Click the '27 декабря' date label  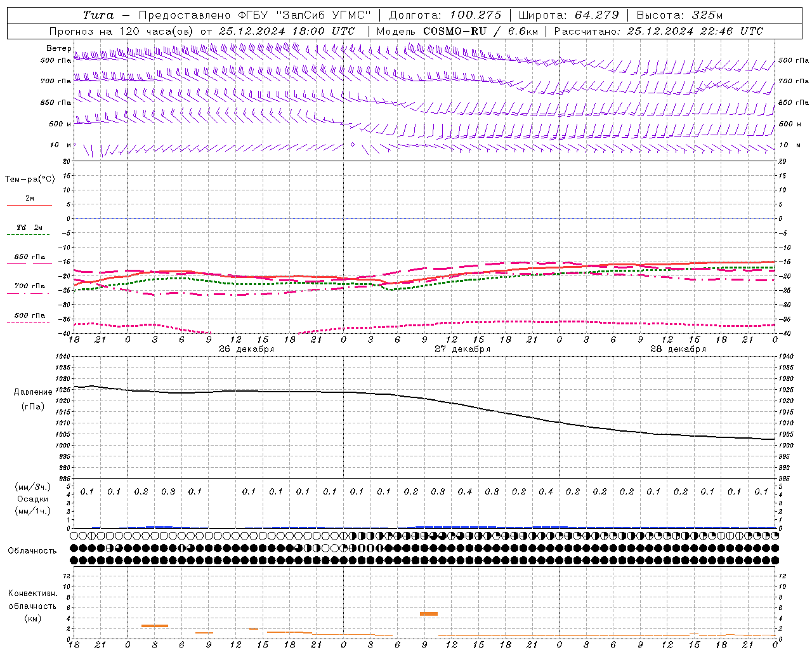click(x=462, y=349)
